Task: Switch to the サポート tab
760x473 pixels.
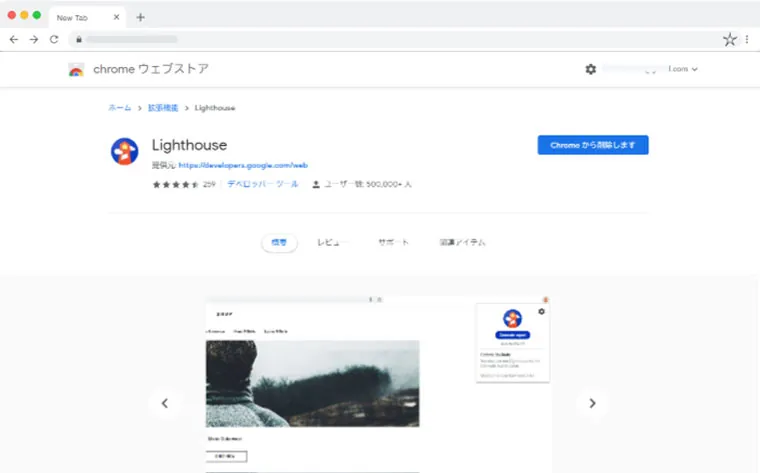Action: click(x=393, y=242)
